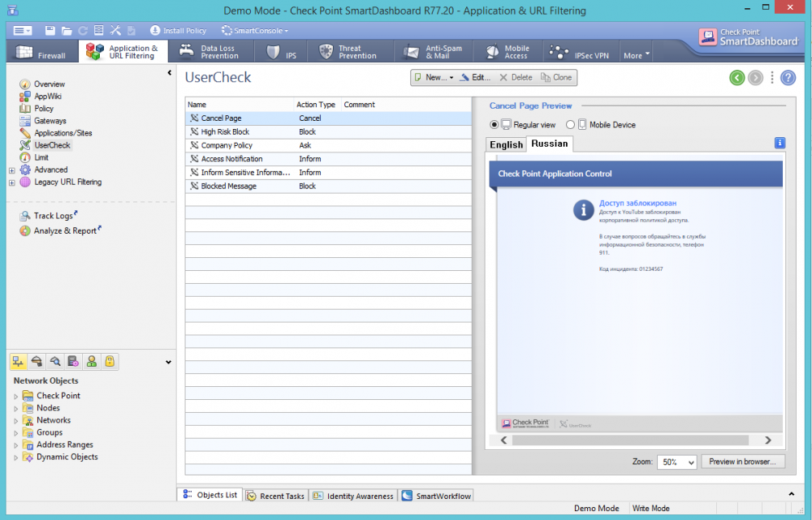Viewport: 812px width, 520px height.
Task: Click the Delete button
Action: click(x=516, y=78)
